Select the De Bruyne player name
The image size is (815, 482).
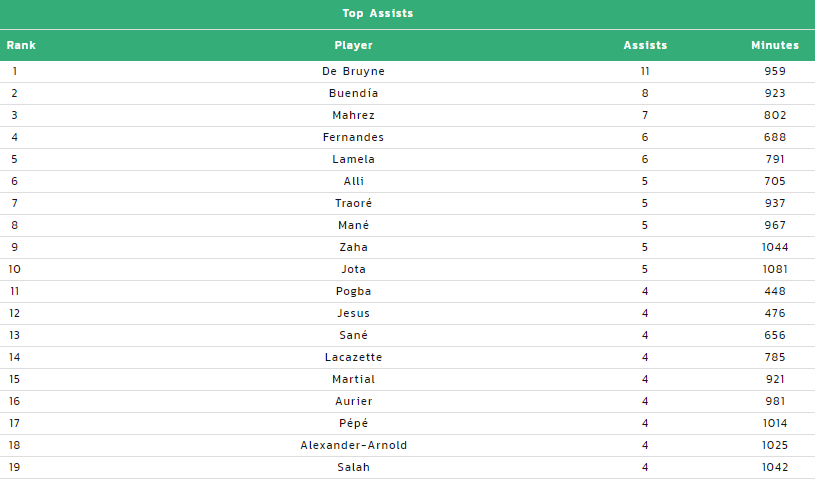(353, 71)
